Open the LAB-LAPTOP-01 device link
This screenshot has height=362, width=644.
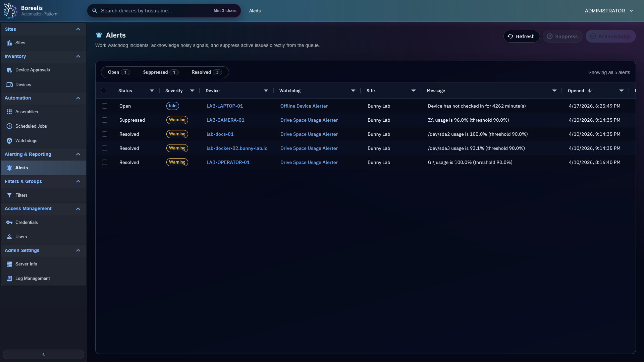pyautogui.click(x=225, y=106)
